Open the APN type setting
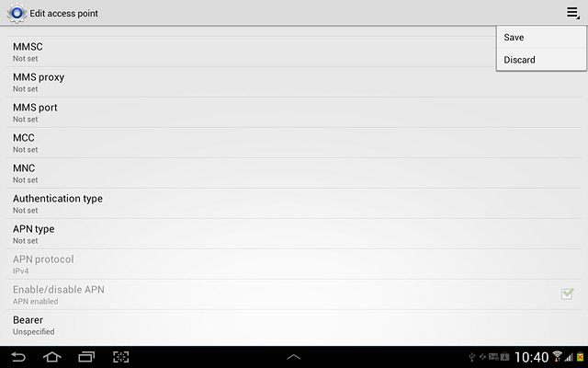 tap(294, 234)
